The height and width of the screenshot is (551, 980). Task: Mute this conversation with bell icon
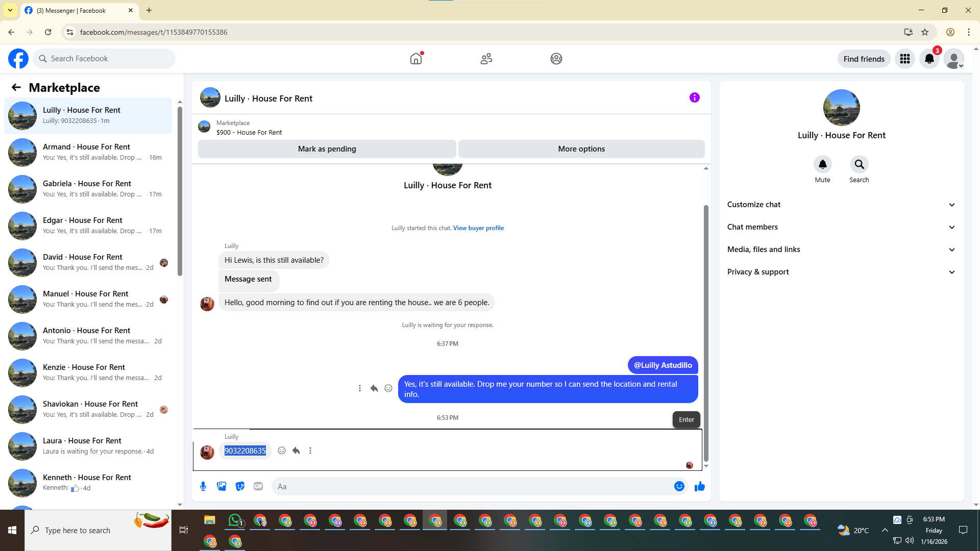coord(822,164)
